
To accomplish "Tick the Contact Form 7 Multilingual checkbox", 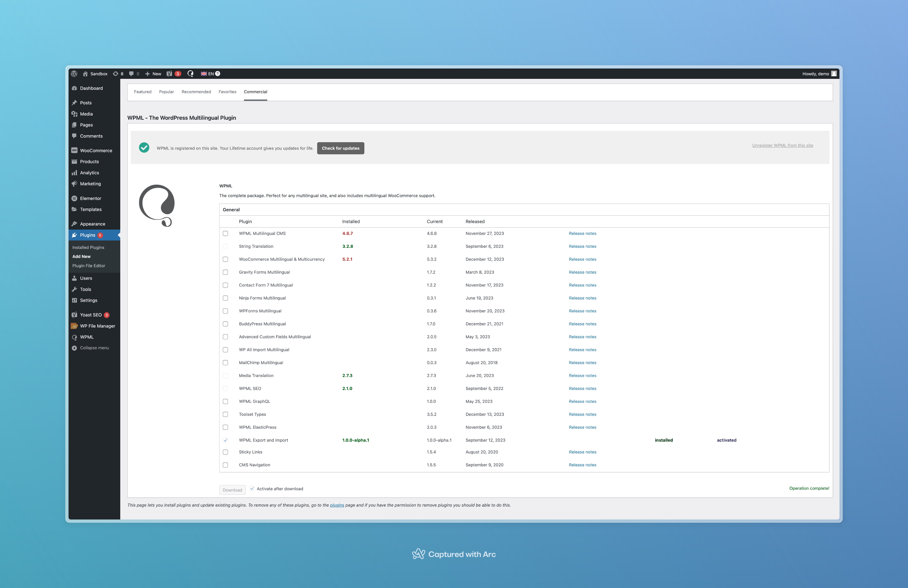I will 225,285.
